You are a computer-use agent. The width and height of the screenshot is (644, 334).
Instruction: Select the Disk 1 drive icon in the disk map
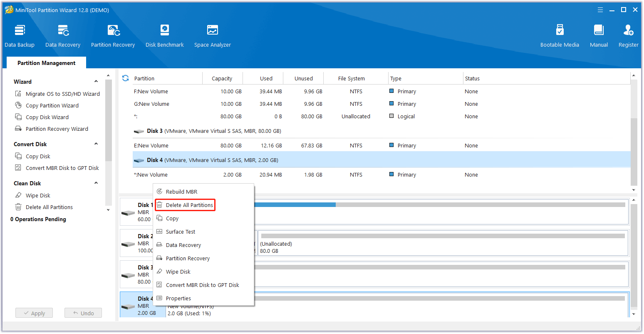(128, 212)
